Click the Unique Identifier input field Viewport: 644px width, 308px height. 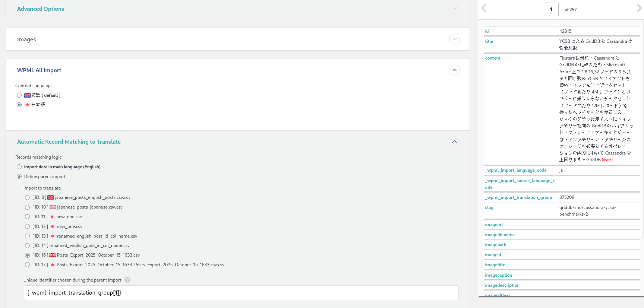pos(241,293)
